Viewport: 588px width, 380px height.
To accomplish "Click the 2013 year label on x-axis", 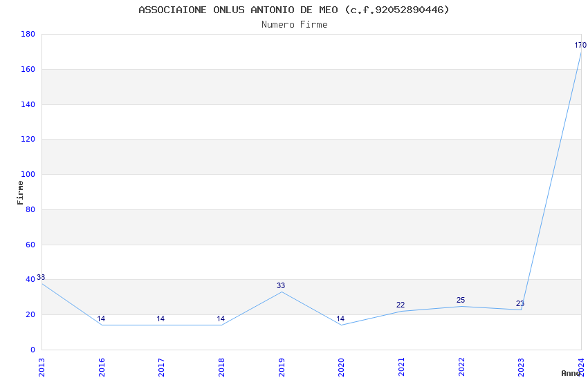I will pos(42,368).
